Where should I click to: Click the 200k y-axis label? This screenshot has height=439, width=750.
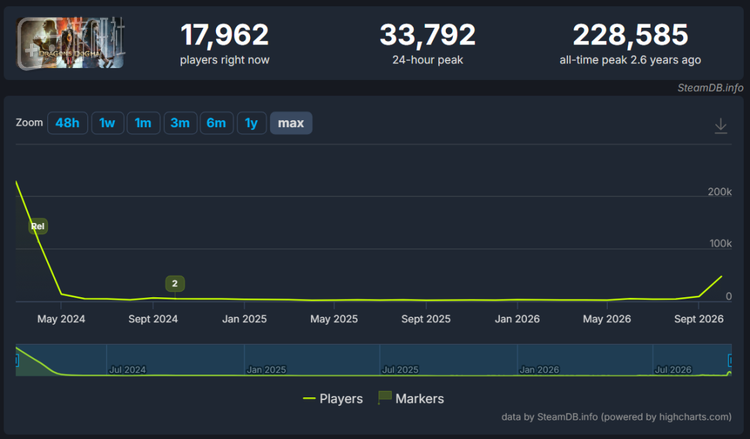[719, 192]
